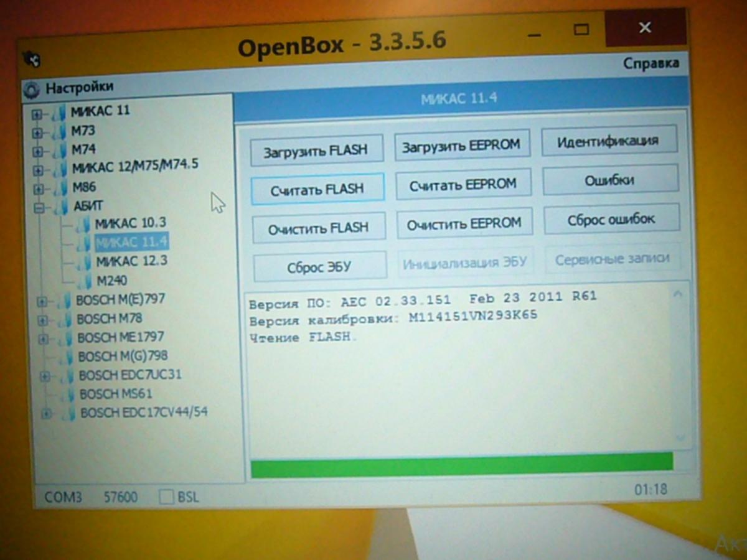Click the icon beside BOSCH EDC17CV44/54
The width and height of the screenshot is (747, 560).
tap(68, 414)
